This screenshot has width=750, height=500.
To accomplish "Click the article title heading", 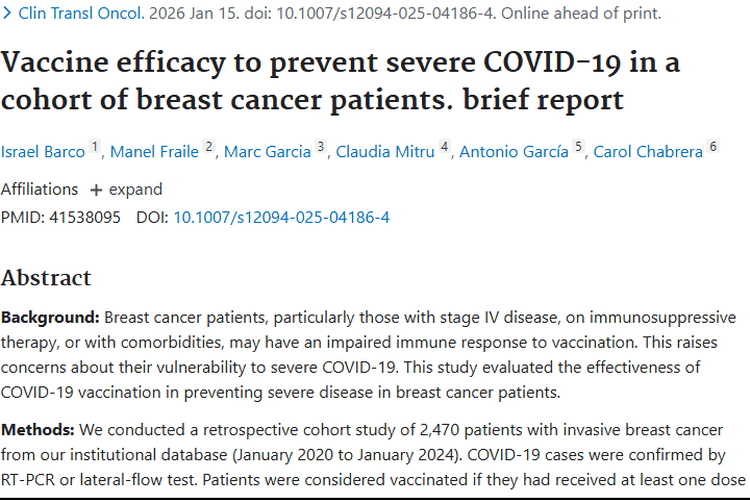I will (340, 80).
